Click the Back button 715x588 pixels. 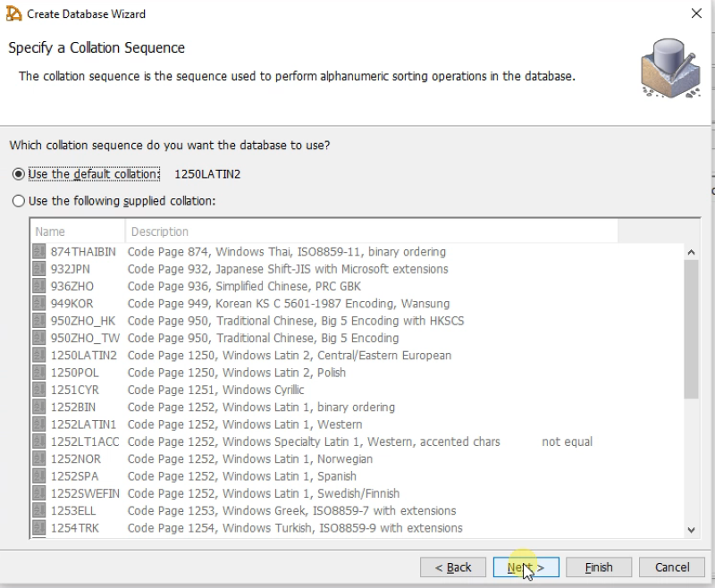tap(453, 567)
